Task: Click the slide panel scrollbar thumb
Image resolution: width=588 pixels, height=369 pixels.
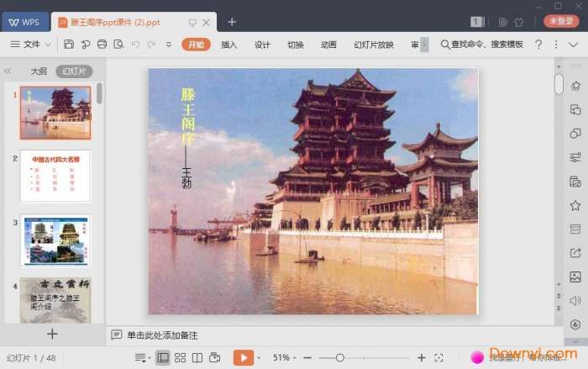Action: 99,93
